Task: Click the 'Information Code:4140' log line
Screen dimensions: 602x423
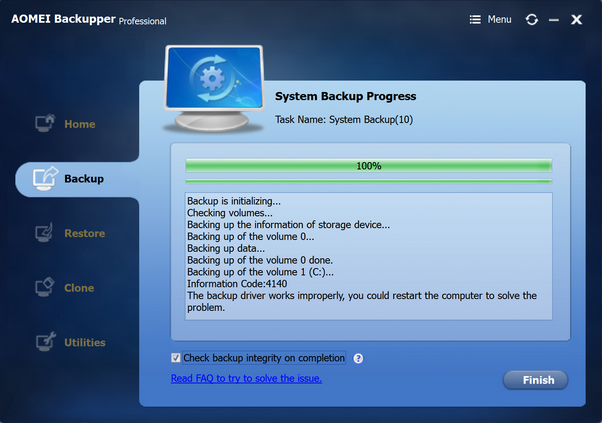Action: pyautogui.click(x=237, y=284)
